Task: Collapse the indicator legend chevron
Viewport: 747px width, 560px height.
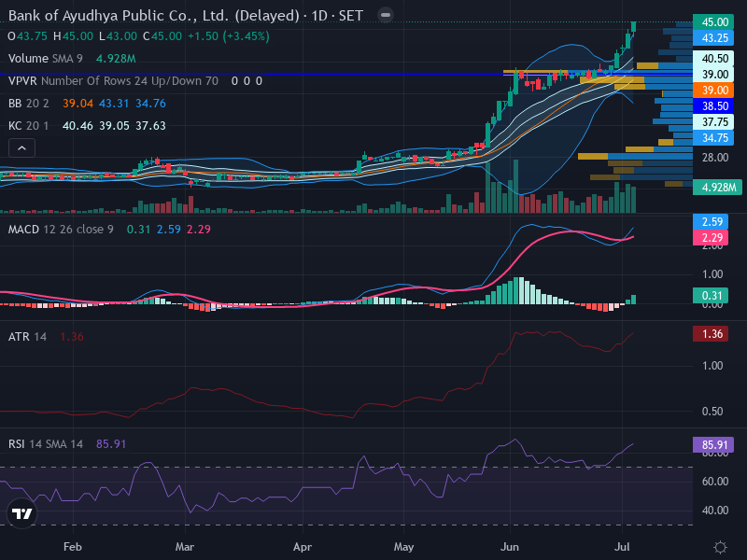Action: (21, 148)
